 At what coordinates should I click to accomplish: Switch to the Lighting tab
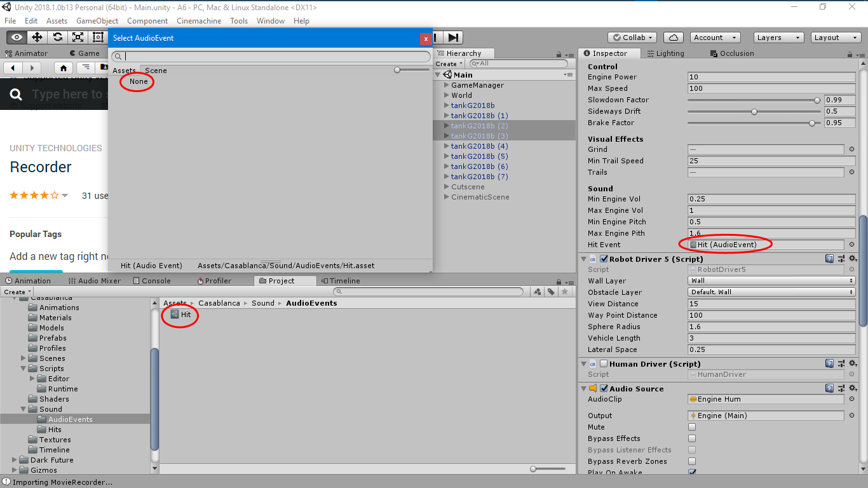coord(665,53)
